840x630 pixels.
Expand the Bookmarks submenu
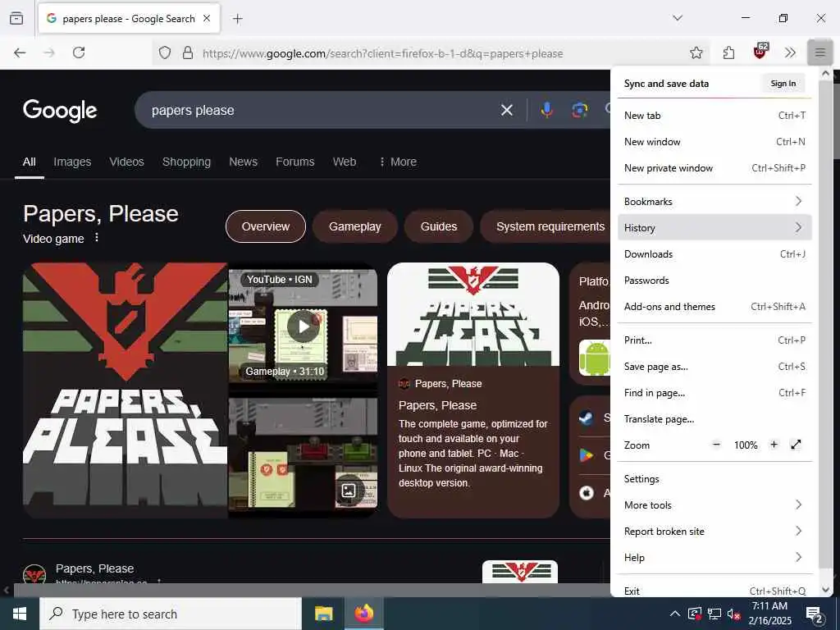714,202
